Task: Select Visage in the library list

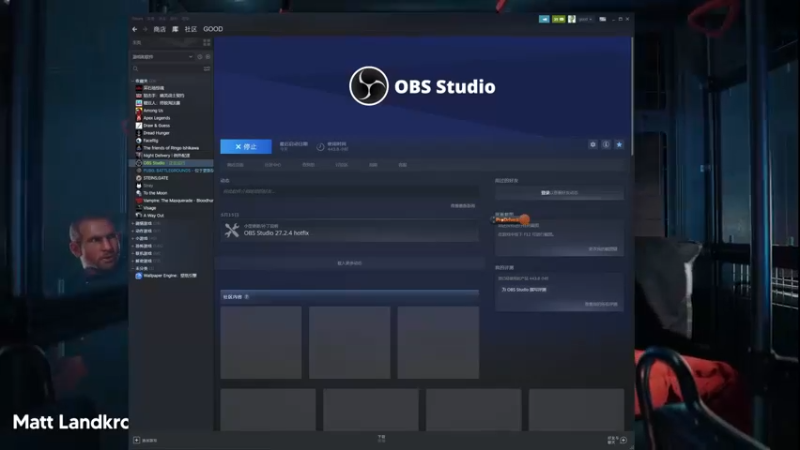Action: (x=149, y=208)
